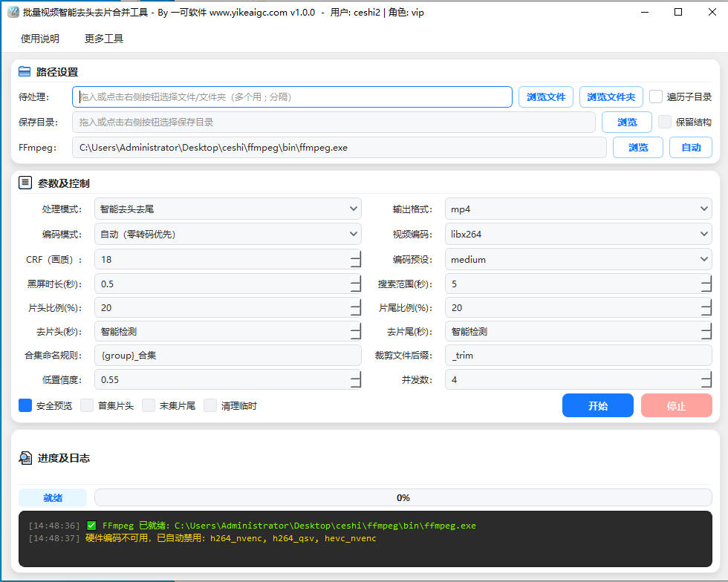Click the blue 开始 button
The image size is (728, 582).
pyautogui.click(x=597, y=405)
